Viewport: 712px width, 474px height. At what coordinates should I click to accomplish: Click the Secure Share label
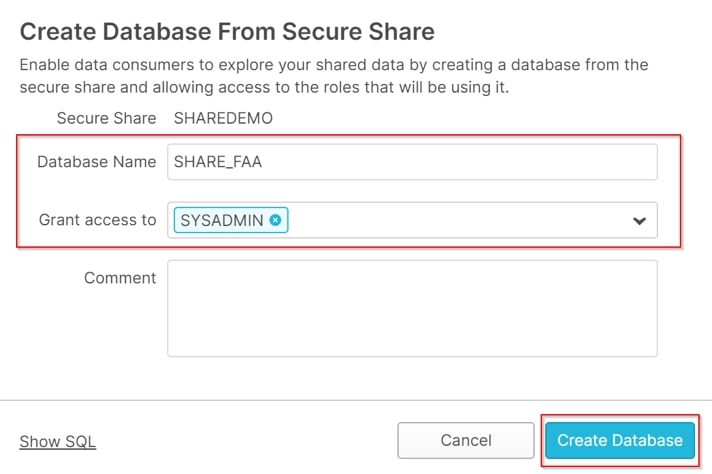(x=106, y=118)
